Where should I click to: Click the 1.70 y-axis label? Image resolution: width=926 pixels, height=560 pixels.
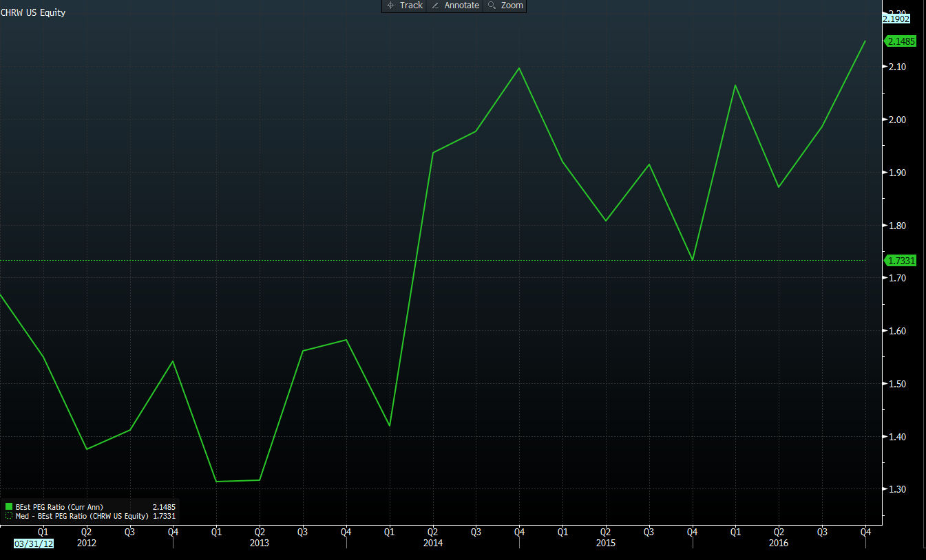pos(896,279)
